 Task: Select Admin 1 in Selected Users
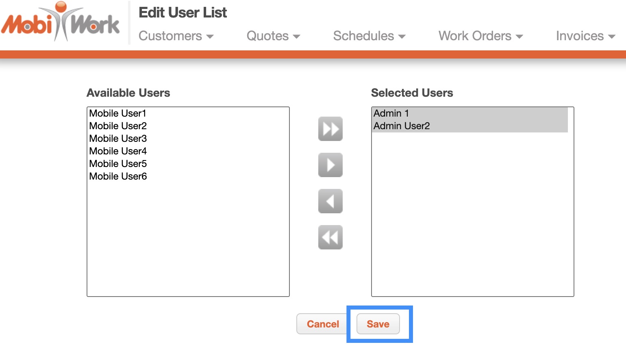(x=391, y=113)
